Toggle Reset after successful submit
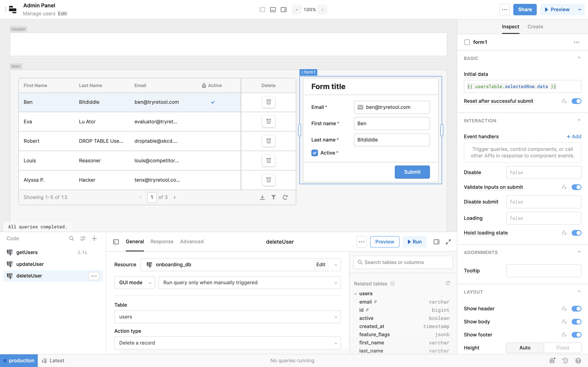The height and width of the screenshot is (367, 588). (x=576, y=101)
